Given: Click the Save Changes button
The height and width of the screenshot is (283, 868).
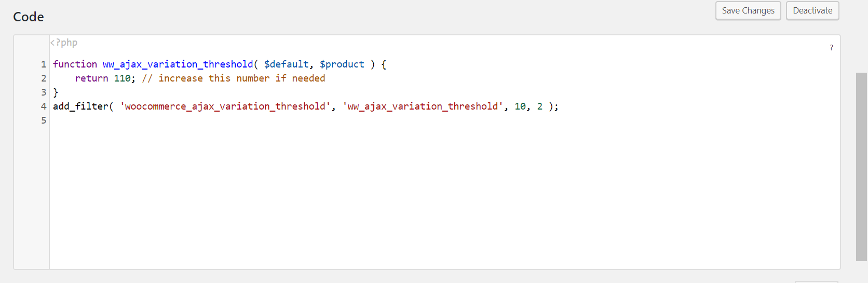Looking at the screenshot, I should pos(748,11).
